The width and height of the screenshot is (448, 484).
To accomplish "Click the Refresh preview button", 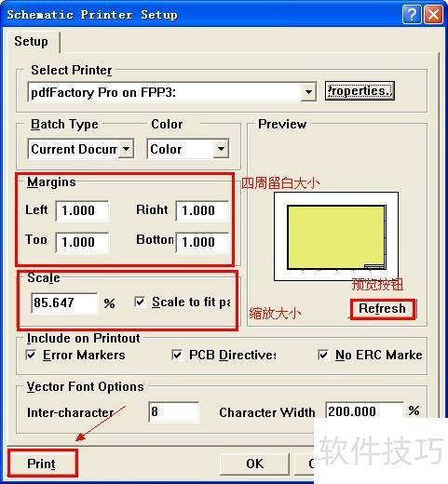I will coord(383,309).
